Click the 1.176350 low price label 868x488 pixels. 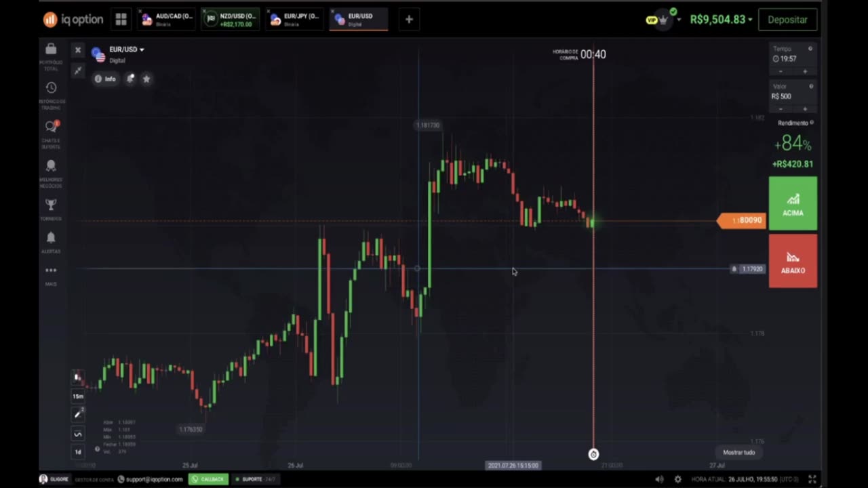tap(191, 429)
